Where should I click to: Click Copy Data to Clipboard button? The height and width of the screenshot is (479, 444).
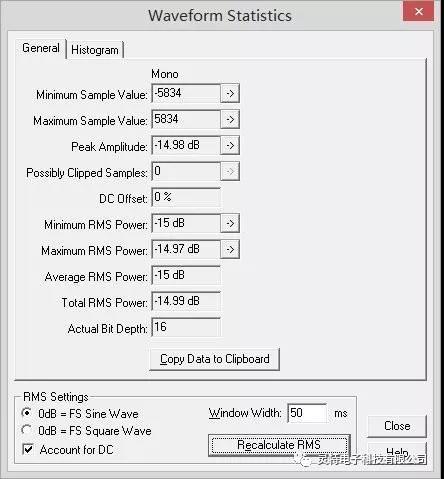tap(214, 359)
